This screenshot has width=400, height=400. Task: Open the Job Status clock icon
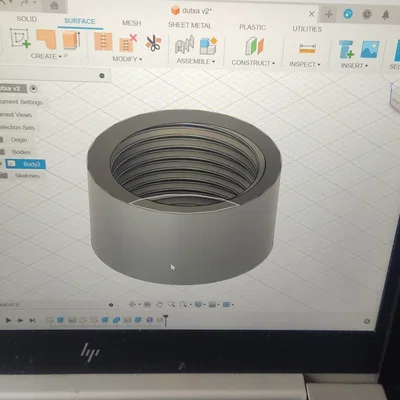tap(367, 14)
